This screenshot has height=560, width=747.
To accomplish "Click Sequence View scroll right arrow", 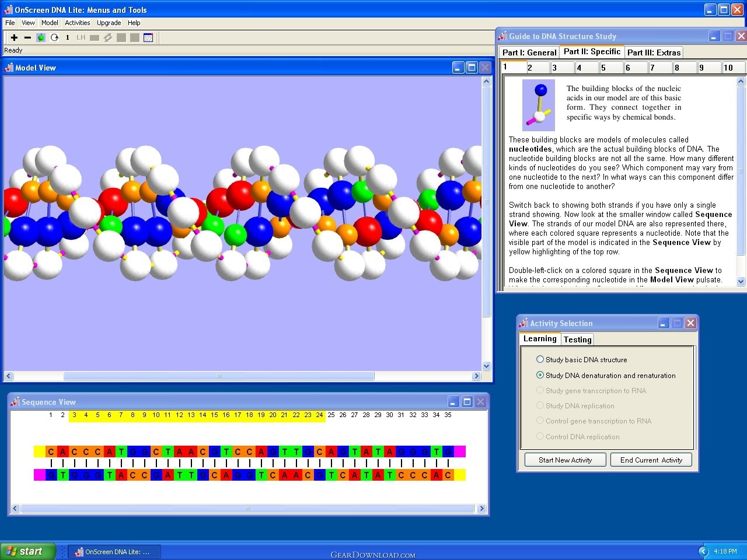I will pyautogui.click(x=481, y=509).
